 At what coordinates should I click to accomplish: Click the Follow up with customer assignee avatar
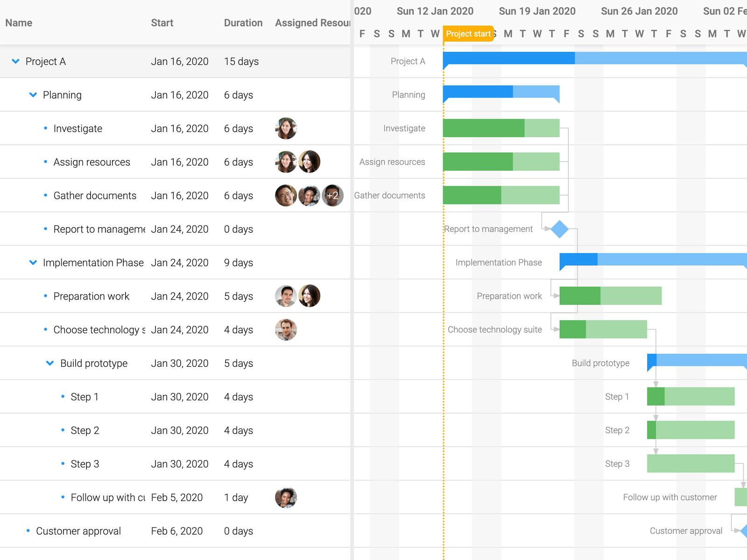coord(286,497)
